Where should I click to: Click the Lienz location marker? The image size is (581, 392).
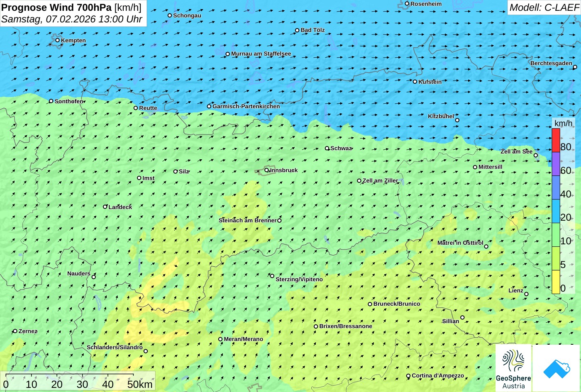526,294
